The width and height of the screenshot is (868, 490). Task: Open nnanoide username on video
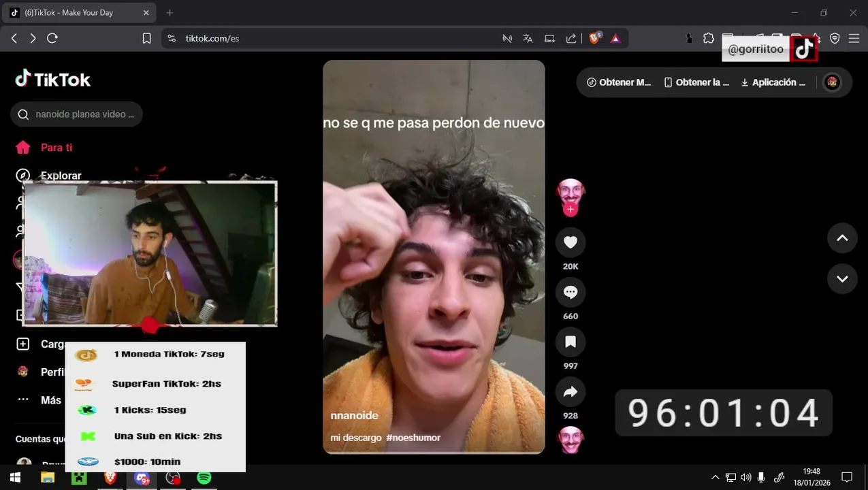pos(354,415)
